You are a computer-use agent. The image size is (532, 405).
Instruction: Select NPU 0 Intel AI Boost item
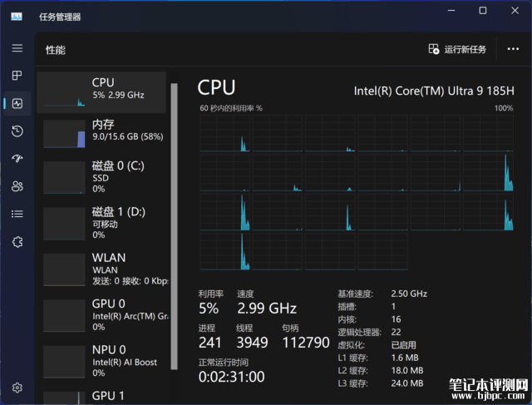tap(101, 361)
